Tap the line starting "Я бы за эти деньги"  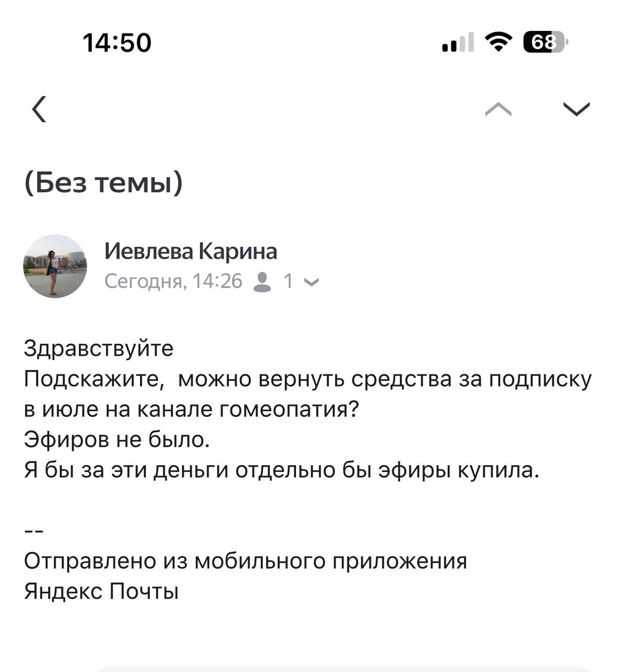281,469
